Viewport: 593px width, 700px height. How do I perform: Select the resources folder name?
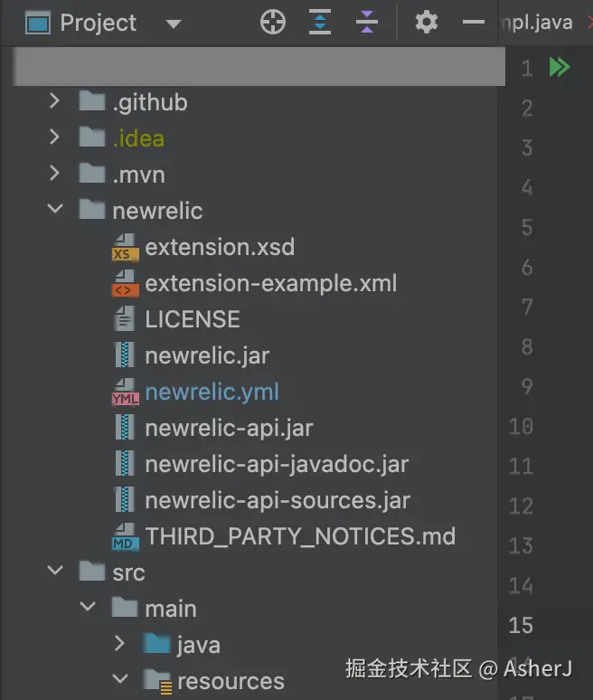tap(231, 682)
